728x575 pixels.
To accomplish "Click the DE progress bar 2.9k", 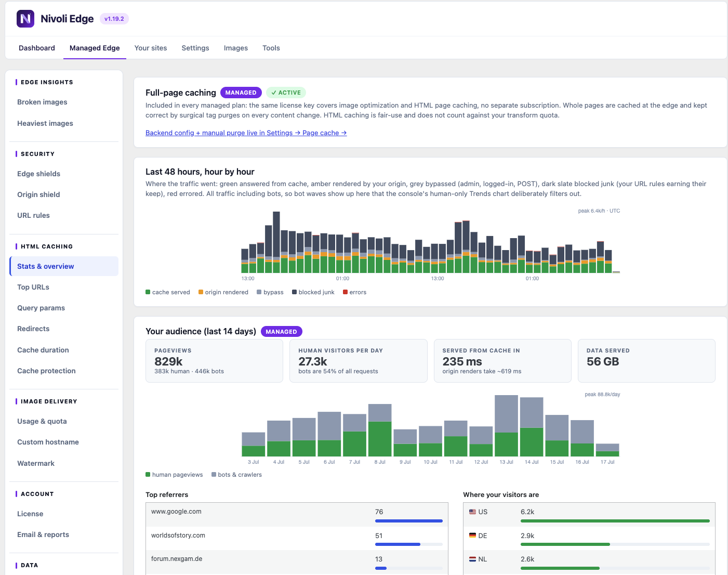I will (615, 544).
